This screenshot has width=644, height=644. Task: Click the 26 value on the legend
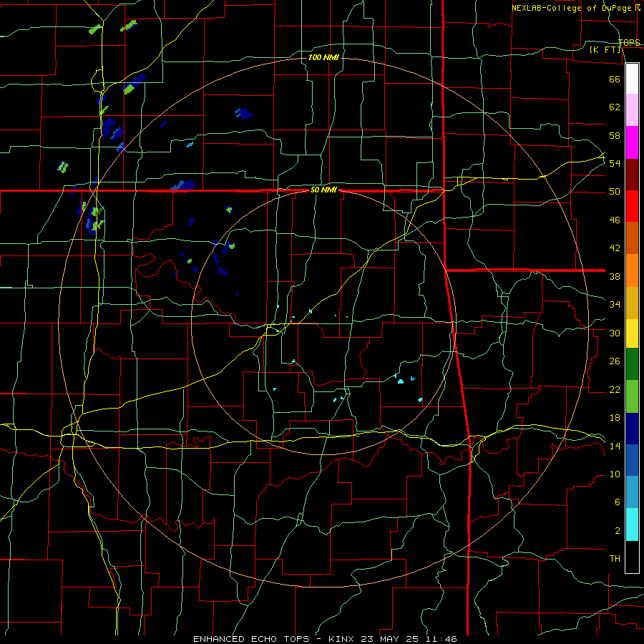(615, 361)
